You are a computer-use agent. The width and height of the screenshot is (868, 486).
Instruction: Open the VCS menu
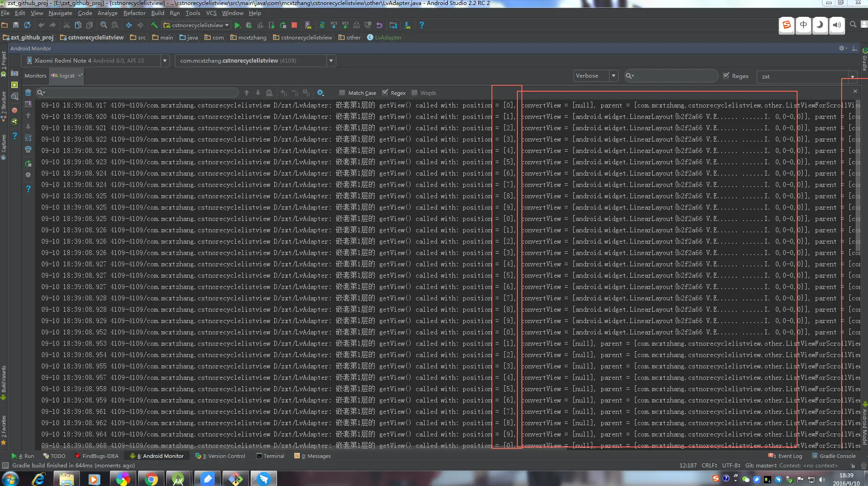211,13
